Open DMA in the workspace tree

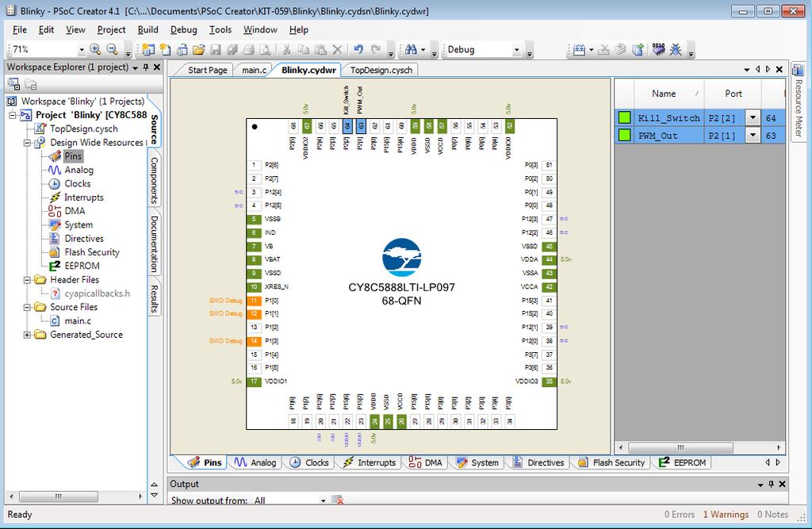coord(75,211)
